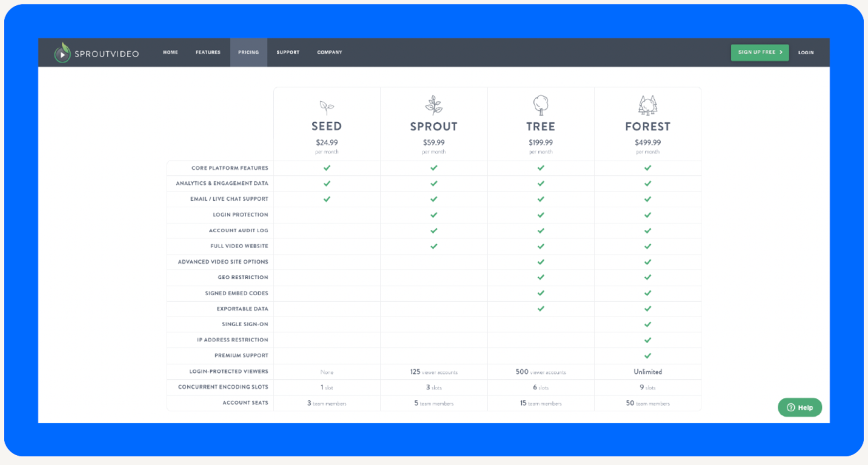Click the $499.99 price
Screen dimensions: 868x465
(x=648, y=143)
